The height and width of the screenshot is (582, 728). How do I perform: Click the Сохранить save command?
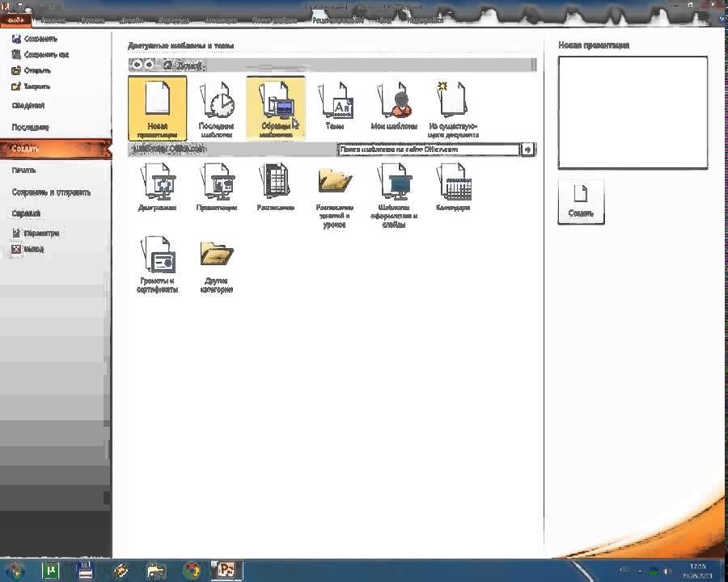pos(34,39)
